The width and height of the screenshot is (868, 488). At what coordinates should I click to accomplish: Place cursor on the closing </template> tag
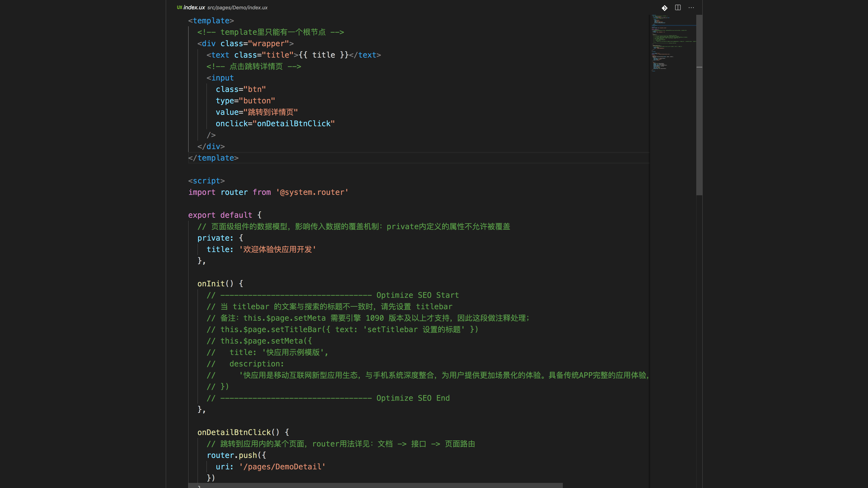point(213,158)
